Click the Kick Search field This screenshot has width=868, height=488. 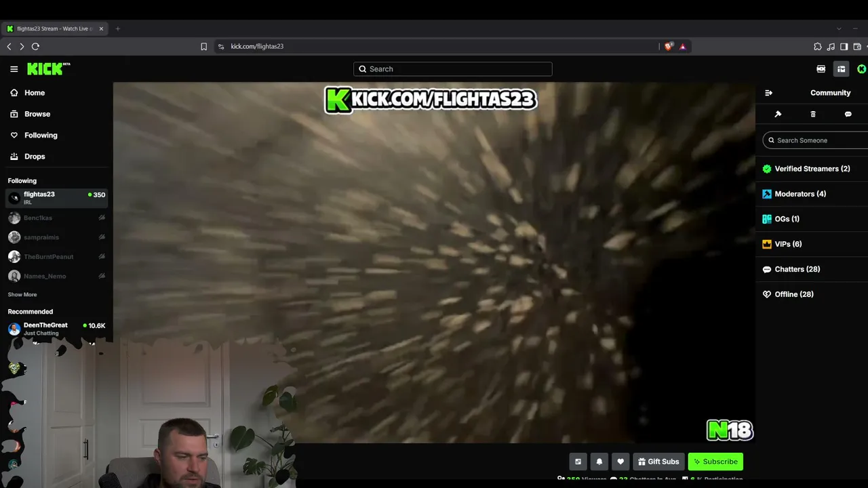tap(452, 69)
